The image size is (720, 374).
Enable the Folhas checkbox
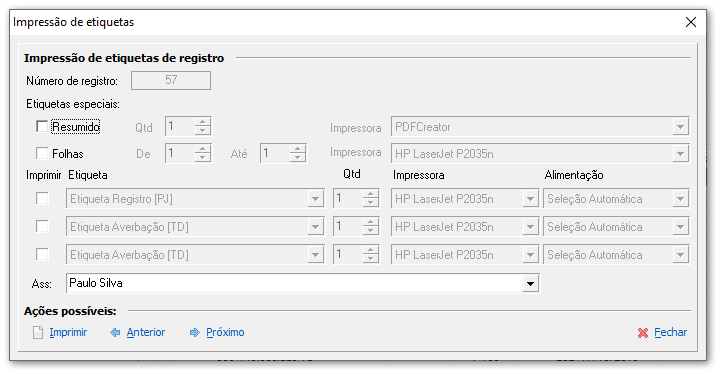click(x=42, y=153)
